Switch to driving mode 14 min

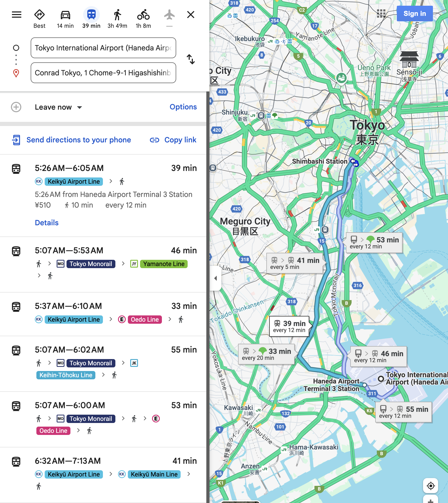tap(65, 19)
